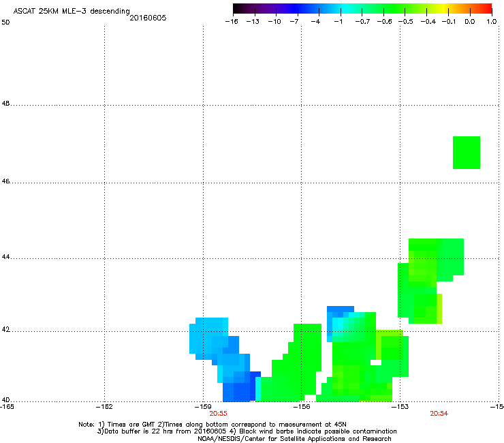Image resolution: width=504 pixels, height=443 pixels.
Task: Select the -1 label on color scale
Action: (338, 22)
